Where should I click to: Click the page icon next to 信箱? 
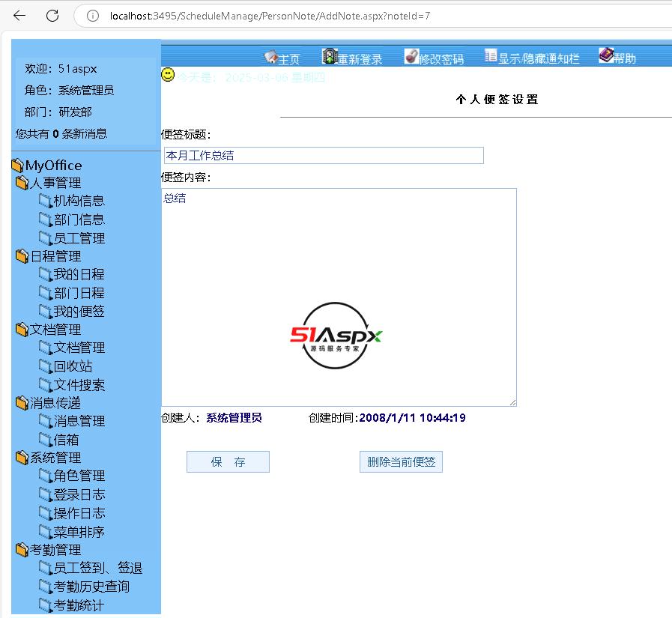[46, 439]
